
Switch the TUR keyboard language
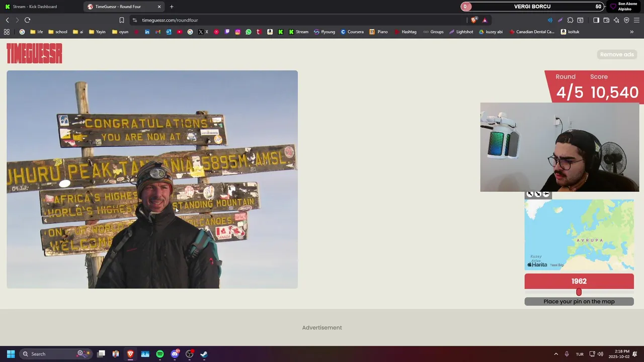[580, 354]
